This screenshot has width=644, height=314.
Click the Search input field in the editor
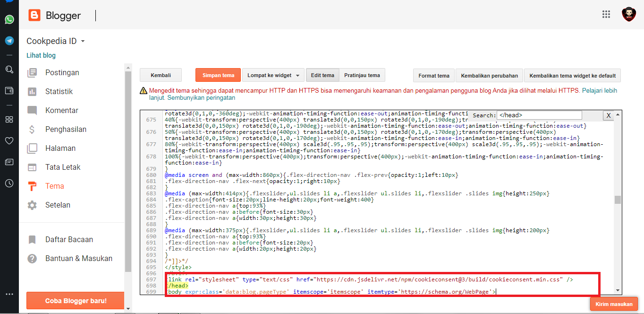539,115
